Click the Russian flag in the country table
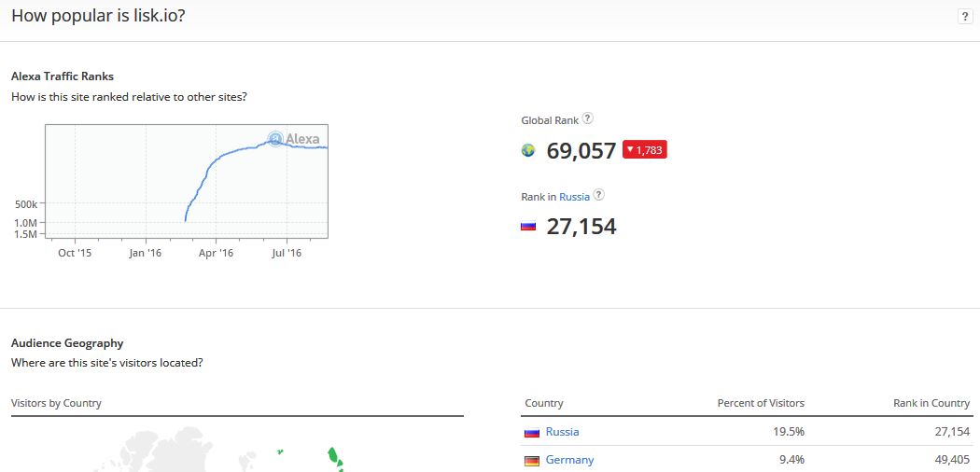 [532, 432]
